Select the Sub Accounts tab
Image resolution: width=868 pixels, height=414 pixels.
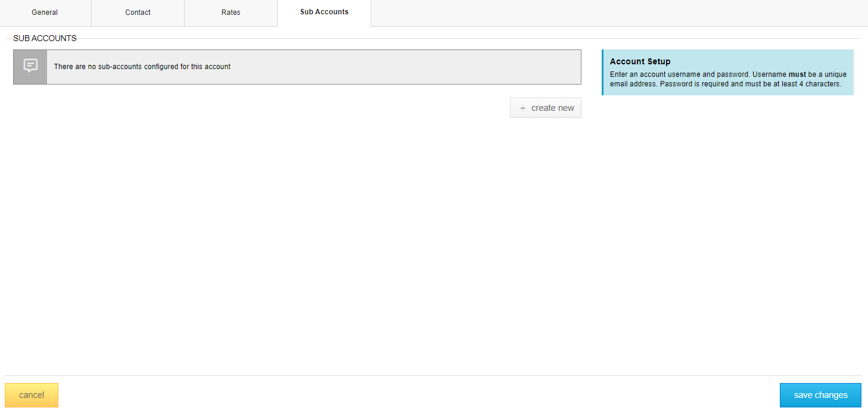pos(324,13)
